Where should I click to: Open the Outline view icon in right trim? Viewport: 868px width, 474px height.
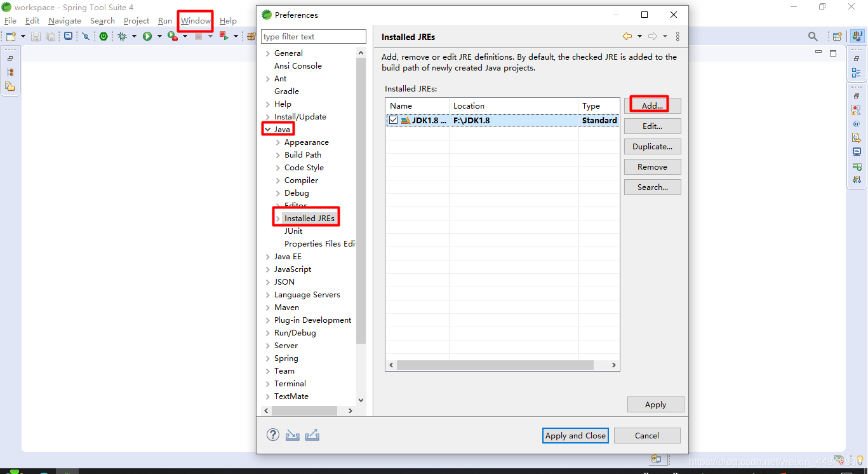point(857,73)
